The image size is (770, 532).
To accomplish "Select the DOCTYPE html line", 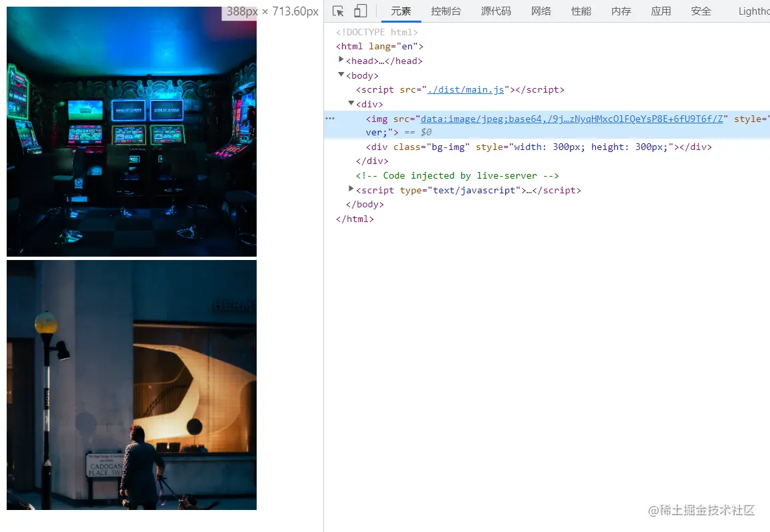I will [377, 32].
